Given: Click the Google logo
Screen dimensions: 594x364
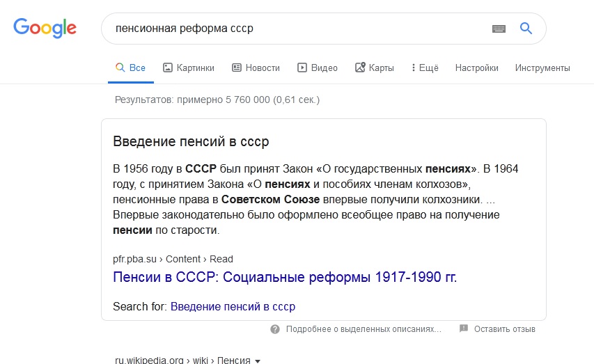Looking at the screenshot, I should (45, 28).
